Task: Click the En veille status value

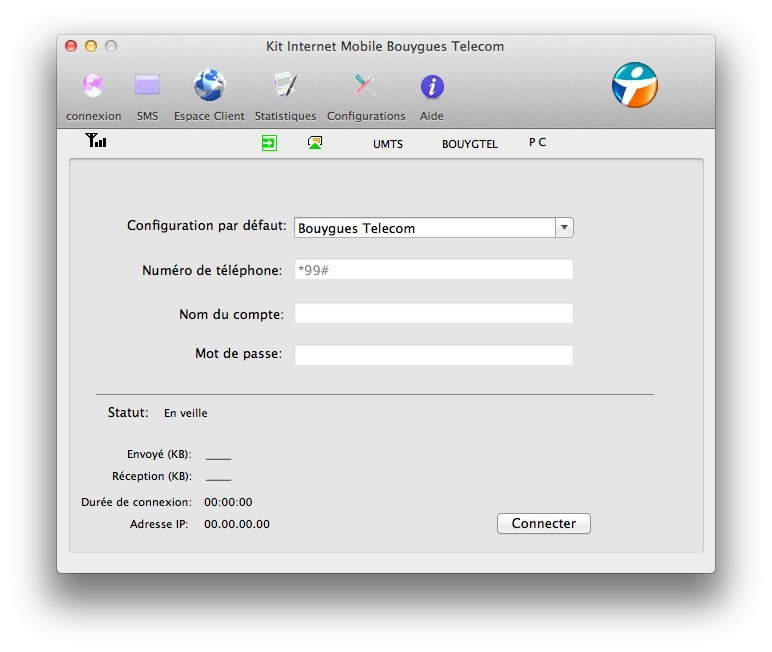Action: click(x=186, y=413)
